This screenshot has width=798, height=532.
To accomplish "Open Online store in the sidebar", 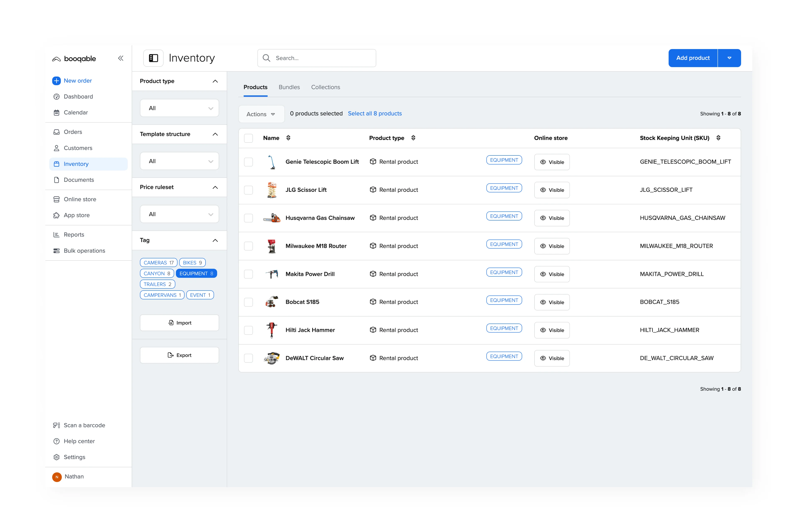I will [x=80, y=199].
